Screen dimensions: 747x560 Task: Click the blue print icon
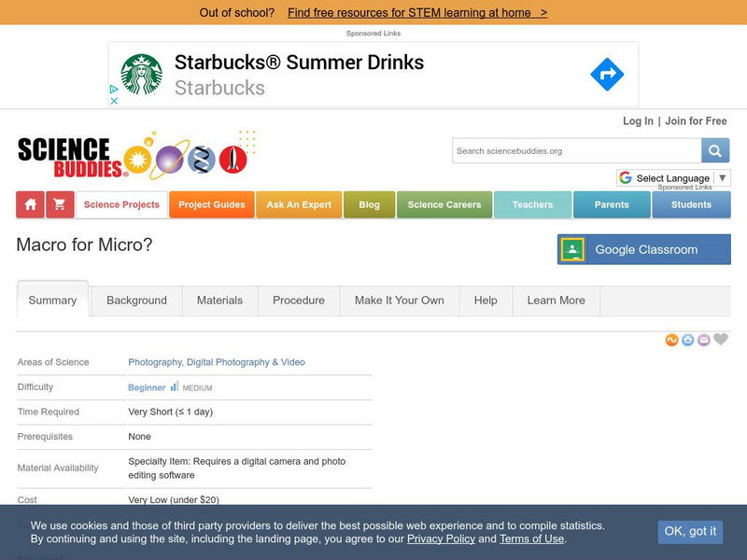[x=687, y=340]
